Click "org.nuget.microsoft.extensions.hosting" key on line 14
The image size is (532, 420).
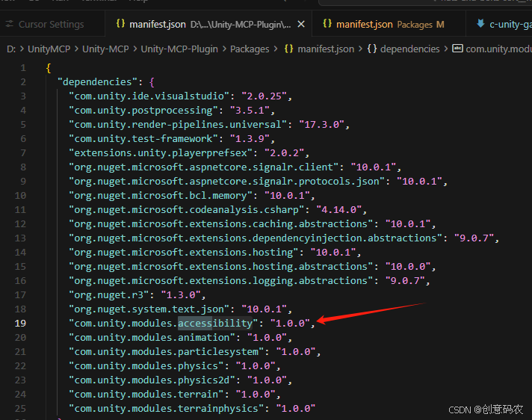[x=184, y=253]
